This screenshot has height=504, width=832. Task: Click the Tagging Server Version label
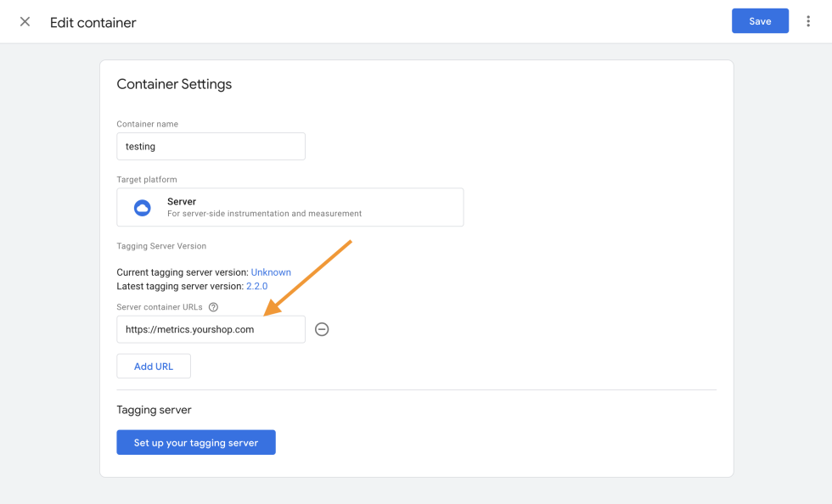click(x=161, y=246)
